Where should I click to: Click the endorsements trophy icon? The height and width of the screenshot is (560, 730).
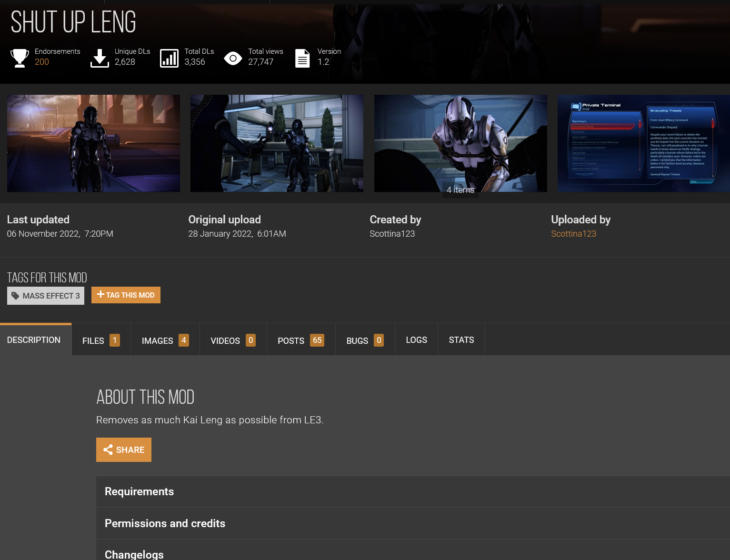pyautogui.click(x=20, y=58)
